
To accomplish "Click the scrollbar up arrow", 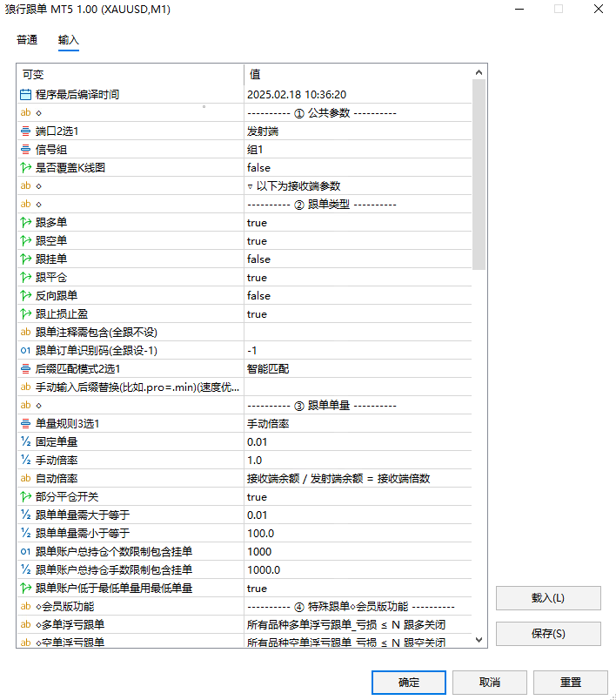I will (x=479, y=72).
